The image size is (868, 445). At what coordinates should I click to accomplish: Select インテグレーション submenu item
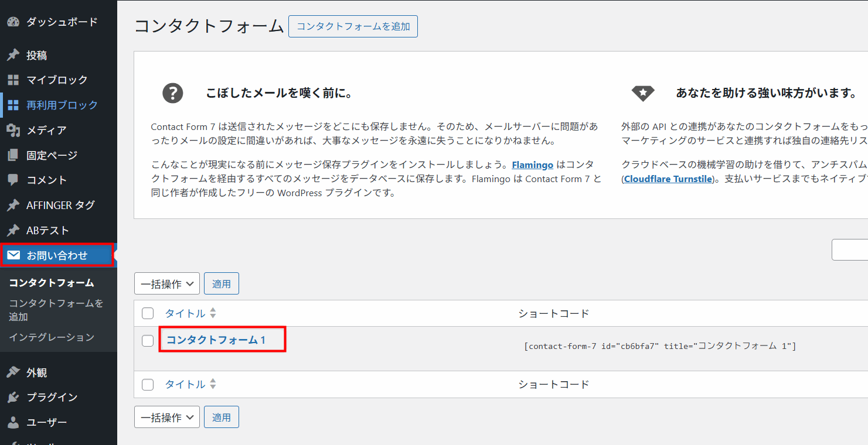click(52, 337)
